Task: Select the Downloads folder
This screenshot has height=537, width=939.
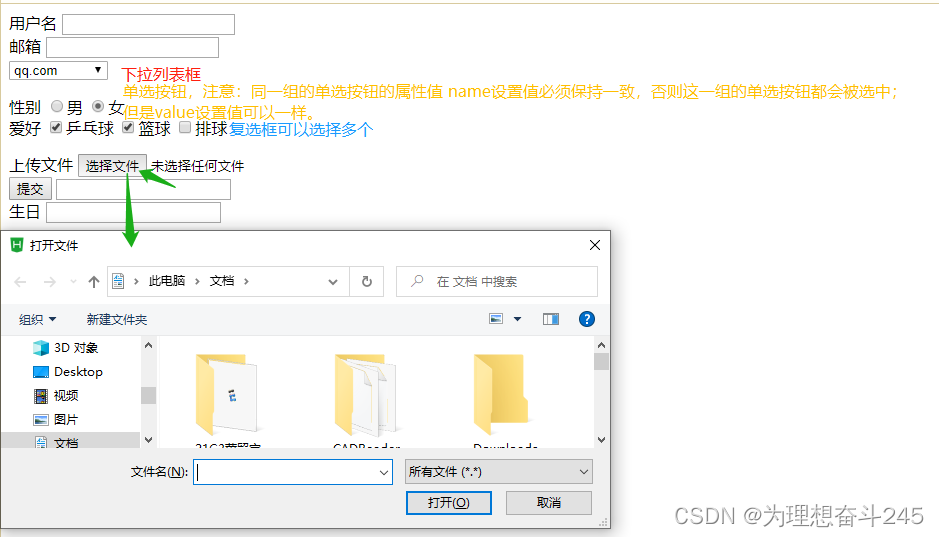Action: (504, 400)
